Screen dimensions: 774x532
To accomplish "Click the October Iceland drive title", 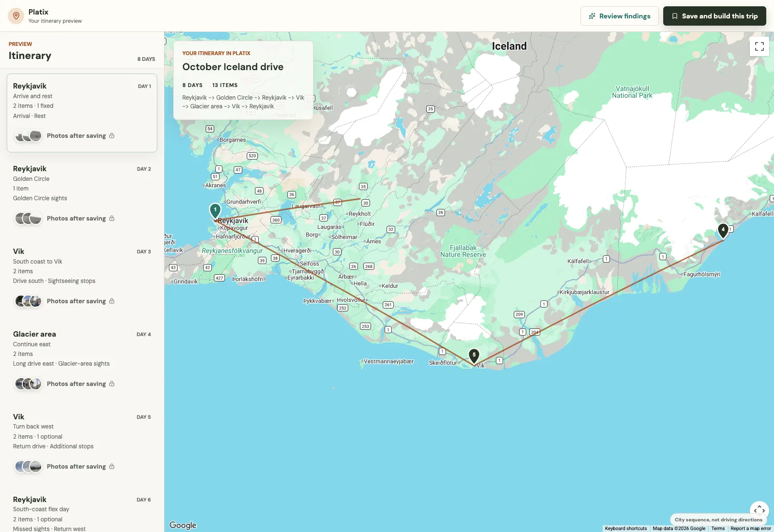I will point(233,67).
